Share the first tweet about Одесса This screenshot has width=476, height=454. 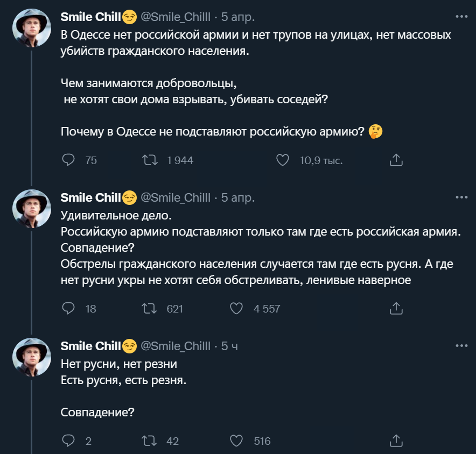[396, 160]
